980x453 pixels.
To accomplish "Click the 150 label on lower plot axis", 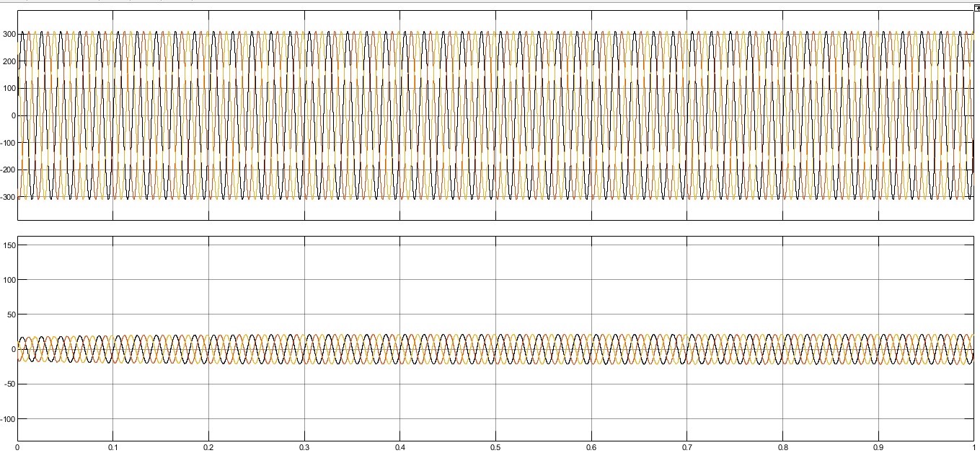I will (x=9, y=245).
